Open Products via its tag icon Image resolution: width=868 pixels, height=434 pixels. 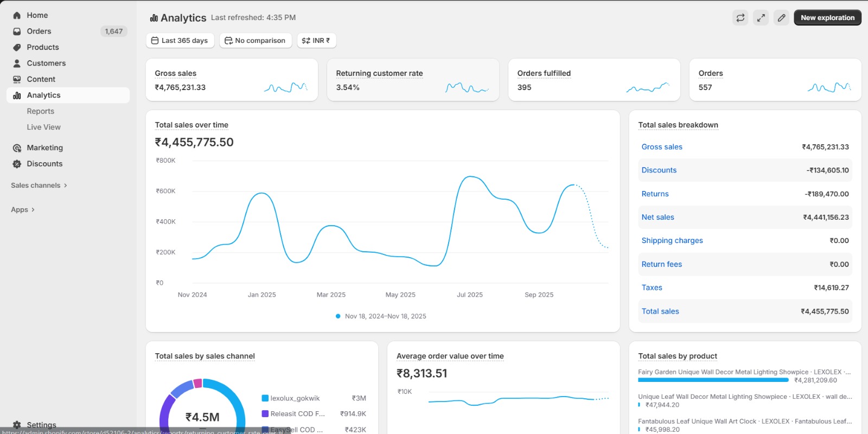pos(17,48)
